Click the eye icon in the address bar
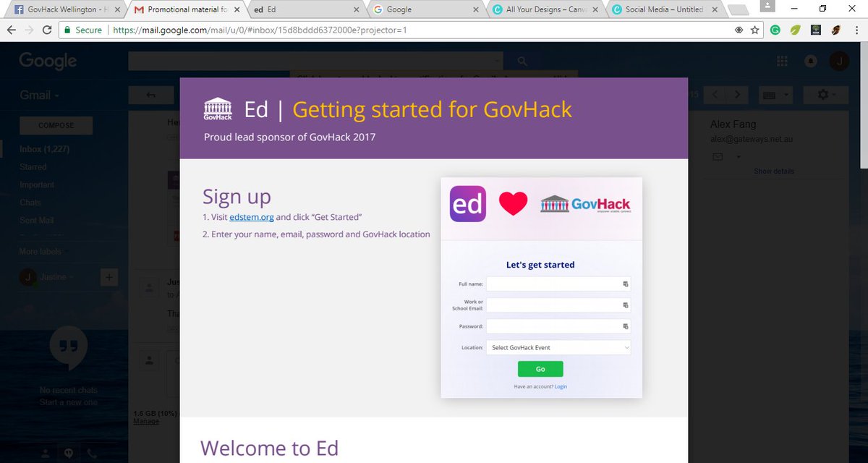Viewport: 868px width, 463px height. 739,30
